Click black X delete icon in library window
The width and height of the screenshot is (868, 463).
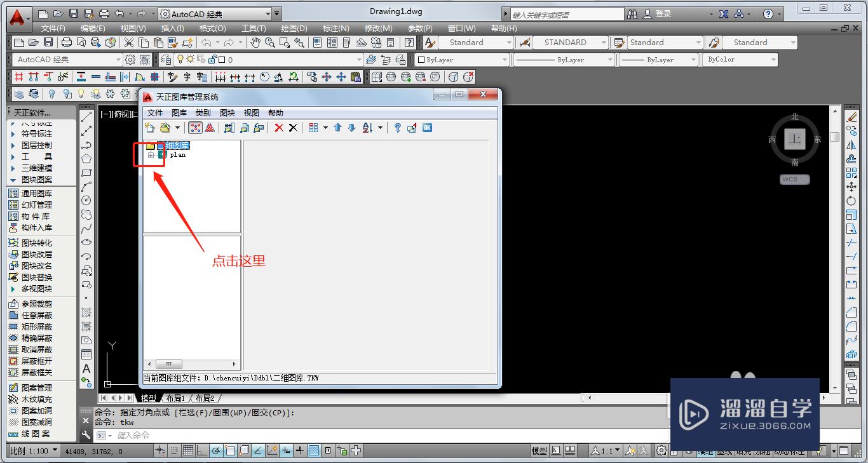293,128
